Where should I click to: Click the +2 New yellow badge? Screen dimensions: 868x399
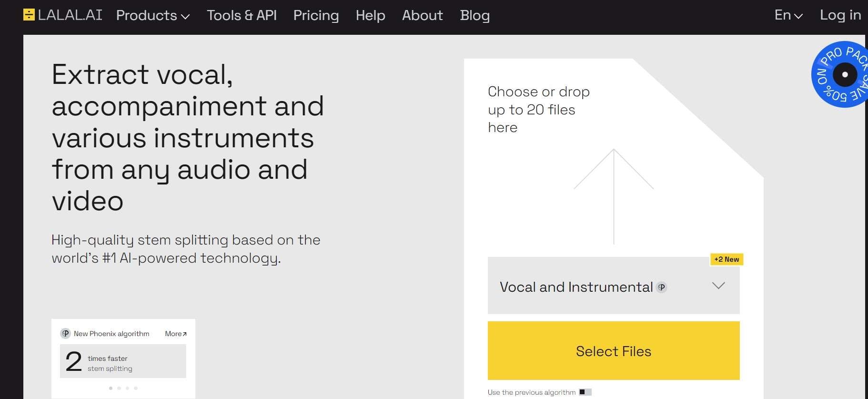(727, 259)
